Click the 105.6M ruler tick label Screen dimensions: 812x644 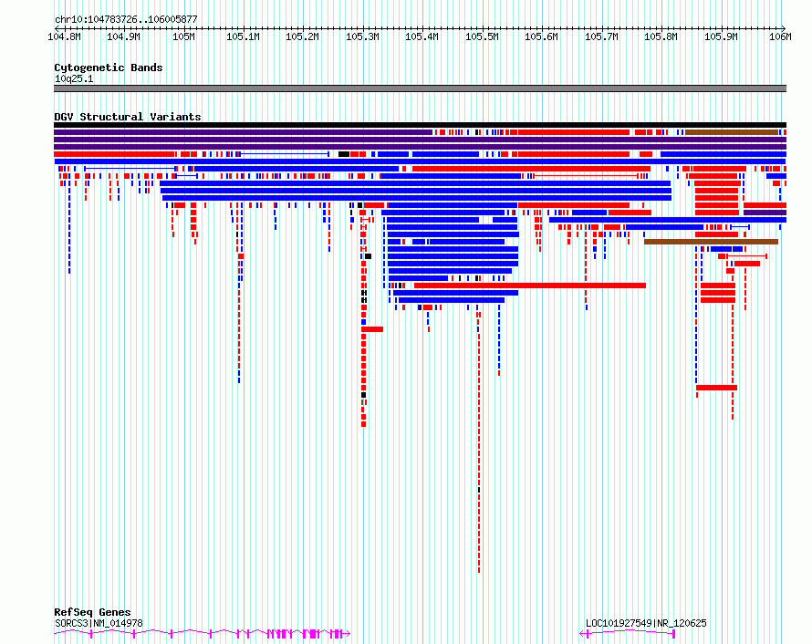click(541, 36)
